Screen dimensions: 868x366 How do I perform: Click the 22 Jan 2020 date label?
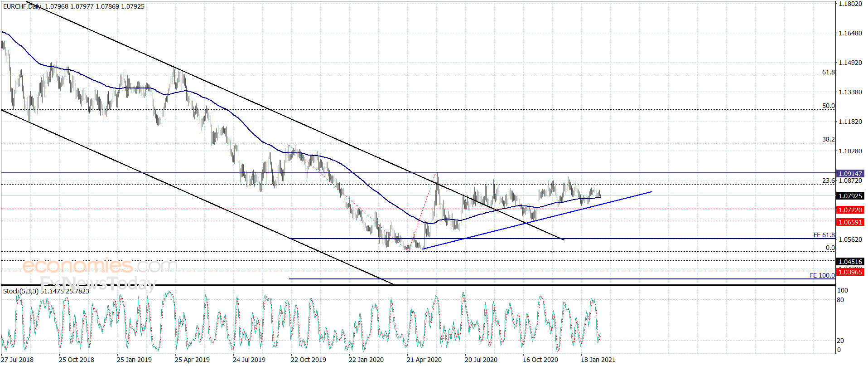point(366,360)
